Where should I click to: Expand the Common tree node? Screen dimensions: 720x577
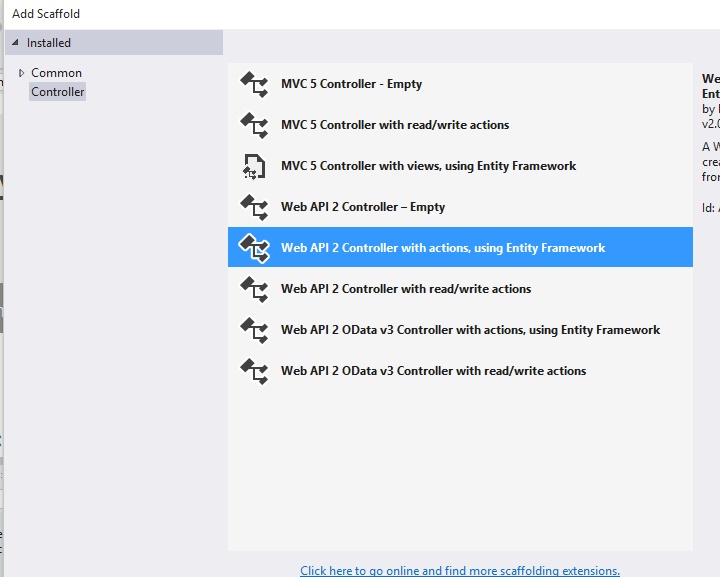pos(21,73)
